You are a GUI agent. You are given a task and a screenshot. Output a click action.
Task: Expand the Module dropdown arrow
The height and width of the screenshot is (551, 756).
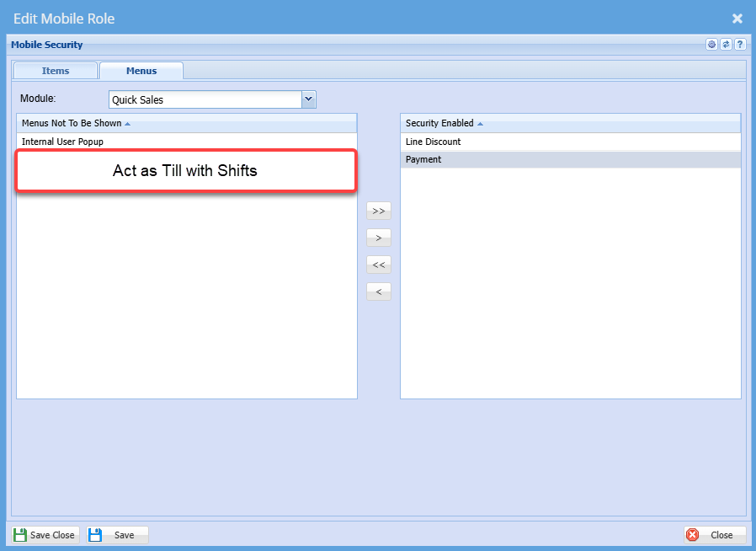[309, 99]
